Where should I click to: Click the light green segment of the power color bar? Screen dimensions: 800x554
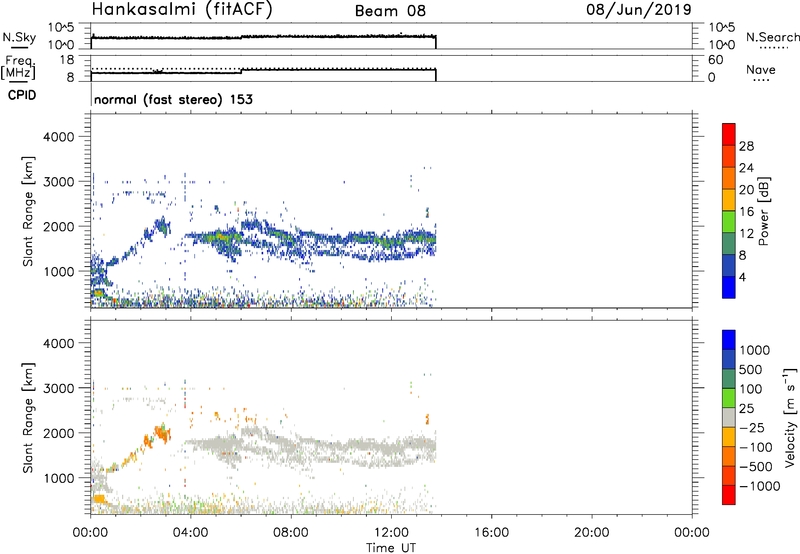tap(729, 221)
